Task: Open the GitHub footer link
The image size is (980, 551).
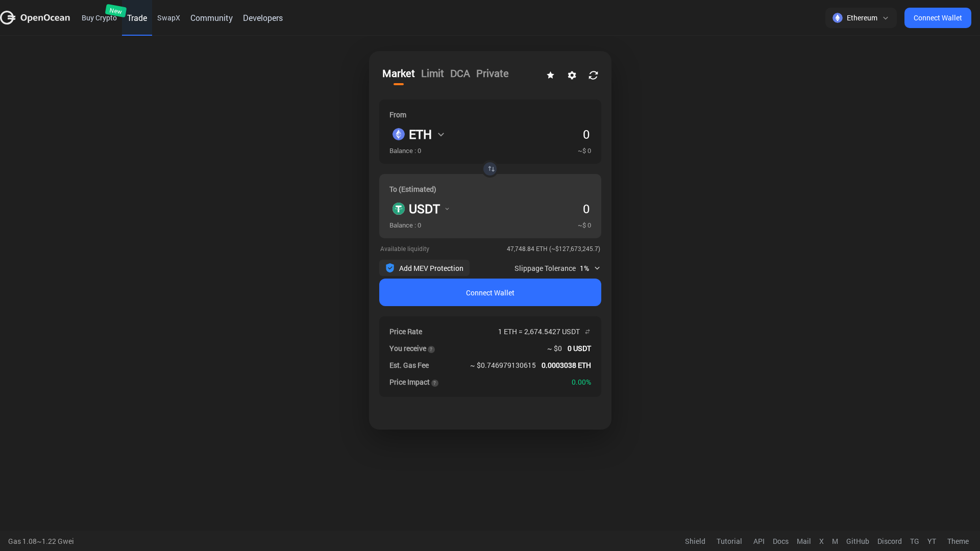Action: [857, 541]
